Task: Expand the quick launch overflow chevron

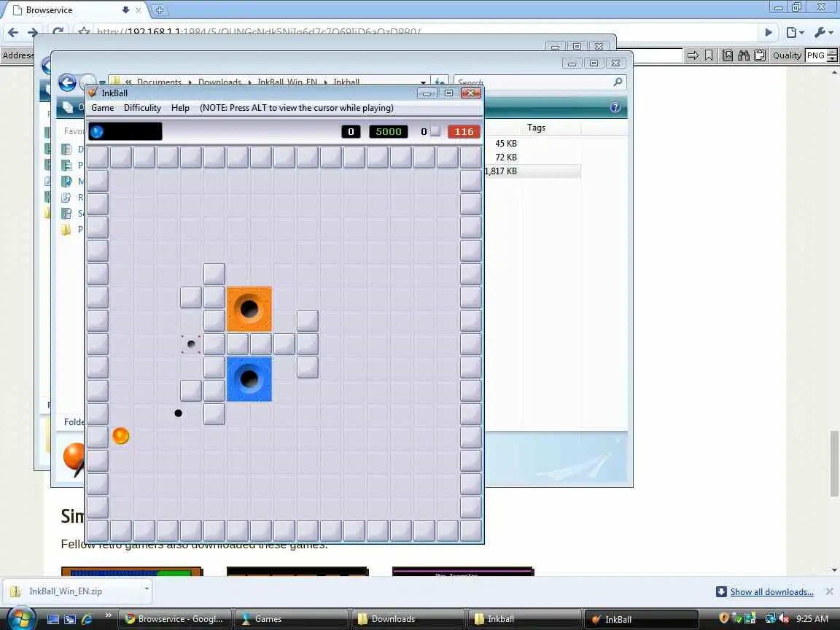Action: pos(109,615)
